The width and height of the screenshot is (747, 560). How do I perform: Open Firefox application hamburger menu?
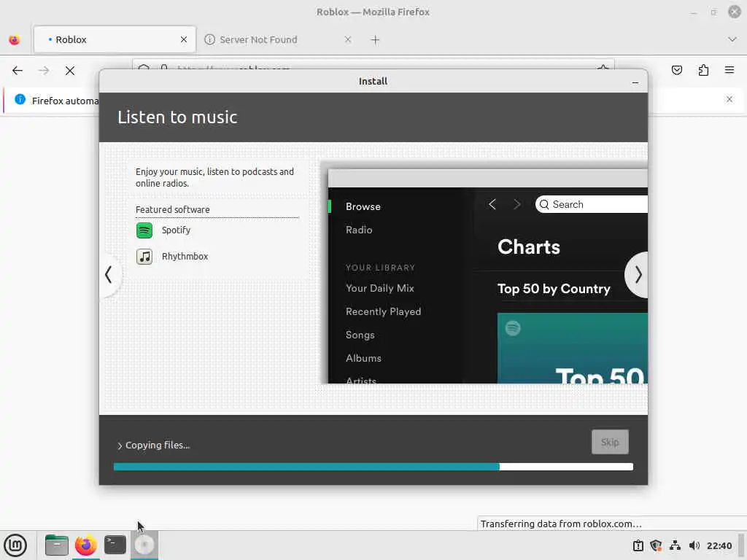(729, 71)
